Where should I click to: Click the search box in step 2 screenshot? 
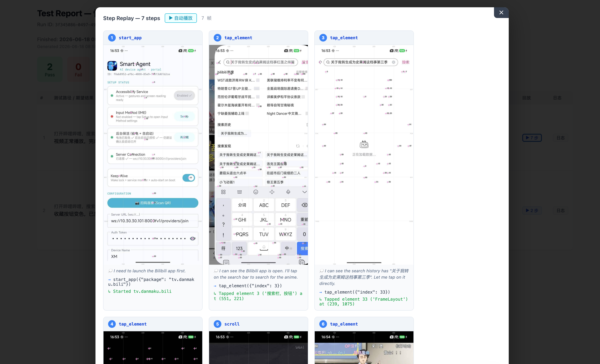click(261, 62)
